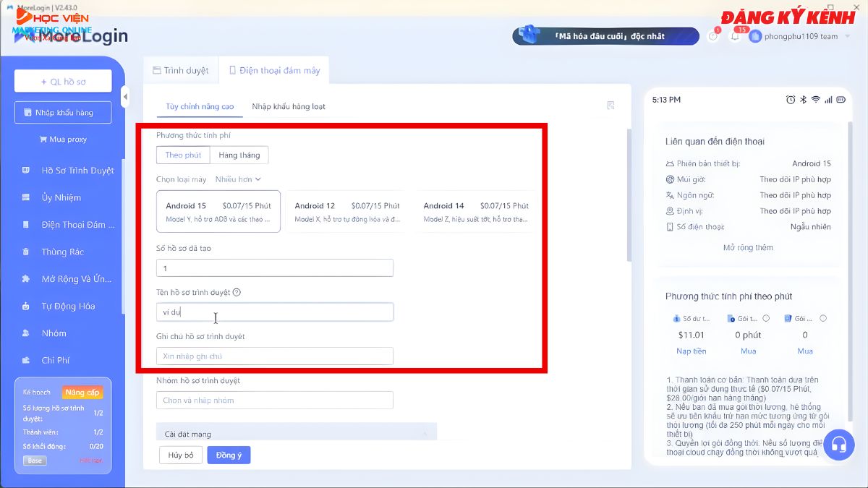Select the Gói thời lượng radio button
Screen dimensions: 868x488
[x=767, y=318]
